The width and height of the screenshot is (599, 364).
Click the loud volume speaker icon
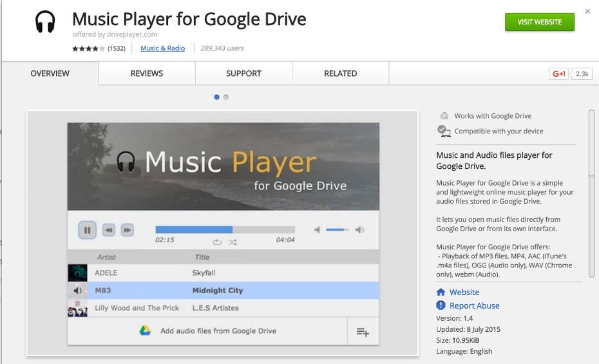coord(359,229)
